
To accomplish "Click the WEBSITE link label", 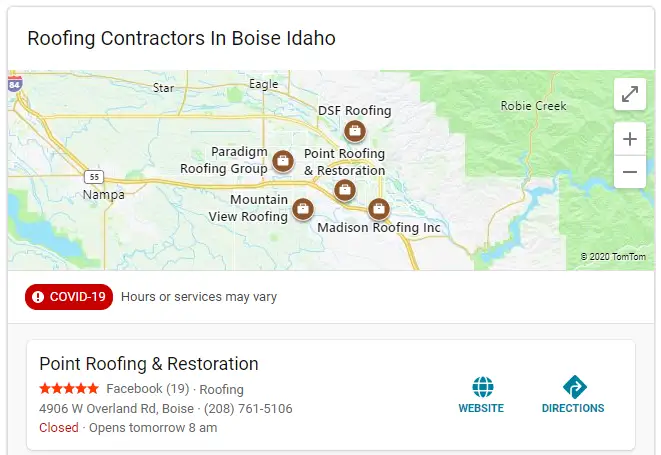I will tap(481, 408).
